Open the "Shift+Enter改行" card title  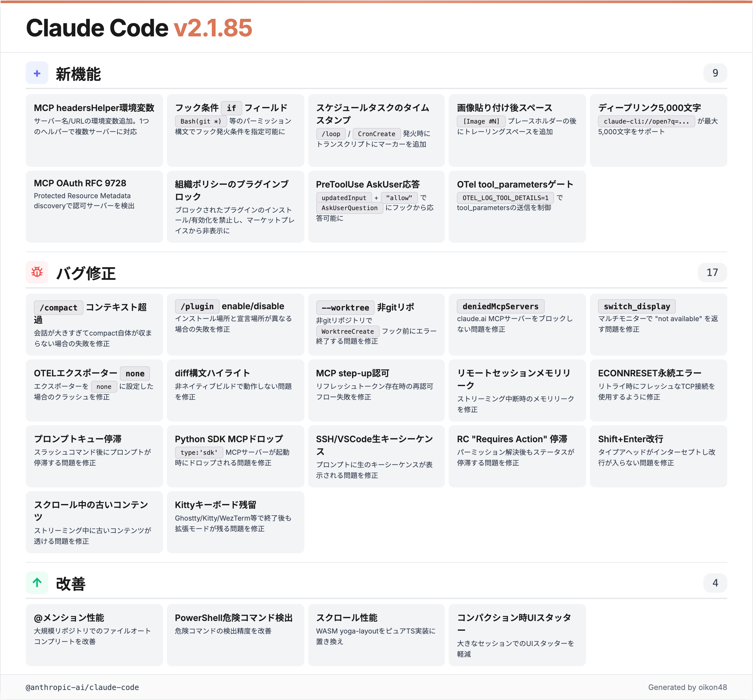631,439
